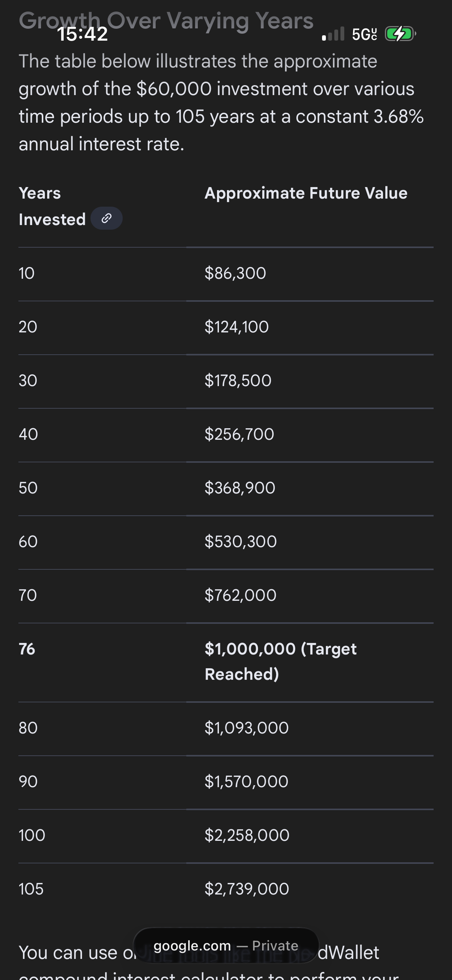The width and height of the screenshot is (452, 980).
Task: Tap the Approximate Future Value column header
Action: 306,193
